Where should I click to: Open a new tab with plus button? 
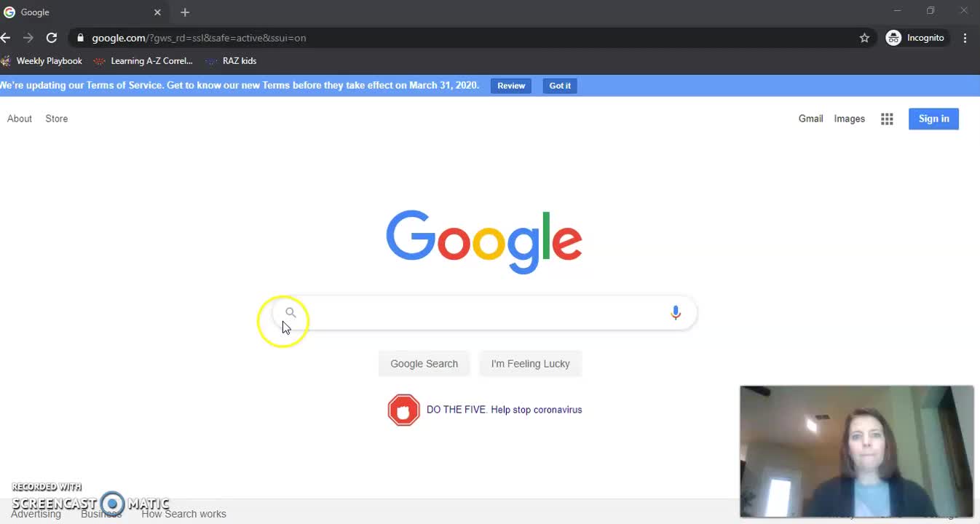185,12
